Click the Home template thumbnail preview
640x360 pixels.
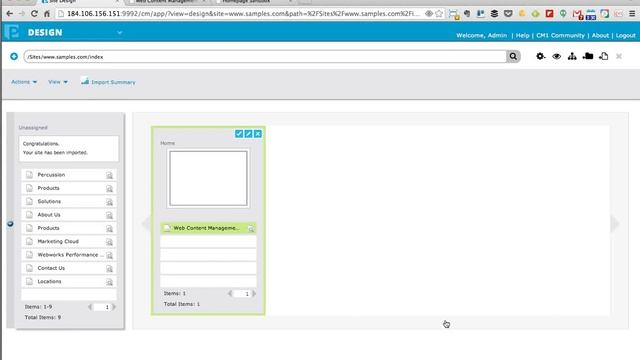[208, 178]
